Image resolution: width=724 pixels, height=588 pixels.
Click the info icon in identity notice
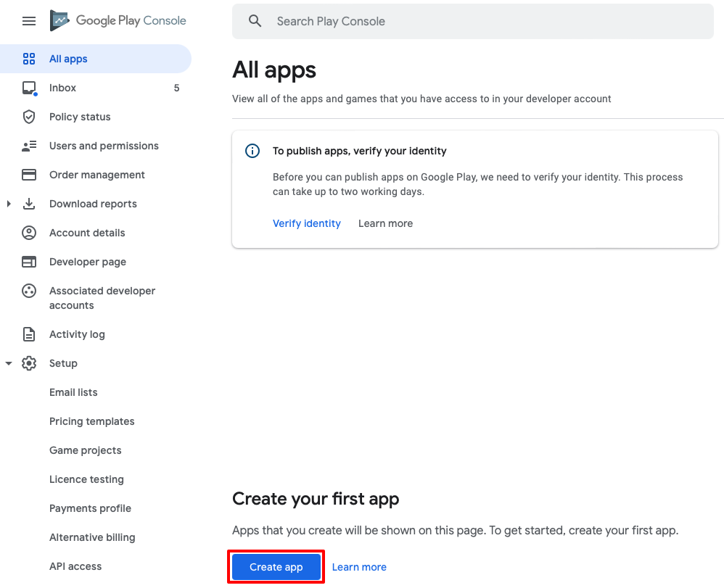click(x=252, y=151)
